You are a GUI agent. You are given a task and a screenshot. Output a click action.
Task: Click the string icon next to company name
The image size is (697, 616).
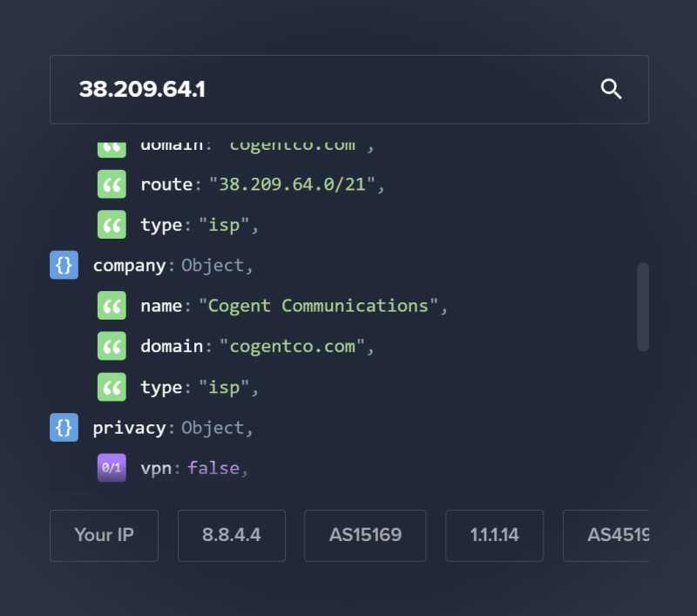click(112, 306)
